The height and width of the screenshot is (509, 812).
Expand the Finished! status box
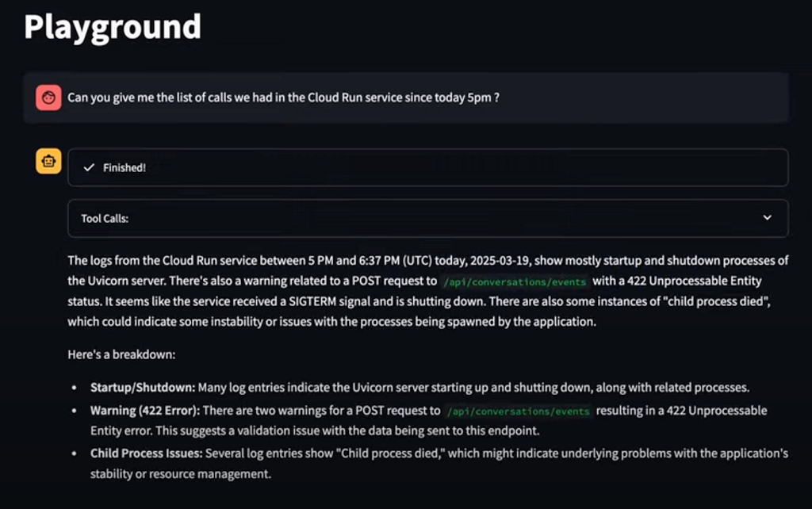click(x=427, y=167)
